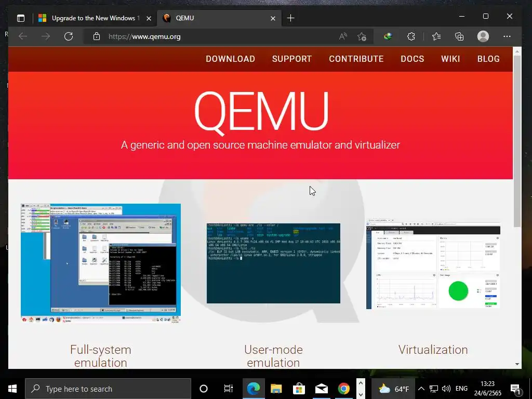This screenshot has width=532, height=399.
Task: Go to the CONTRIBUTE page
Action: pyautogui.click(x=356, y=59)
